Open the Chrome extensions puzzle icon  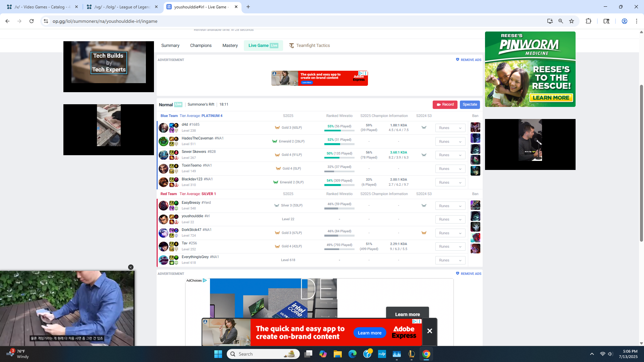point(588,21)
